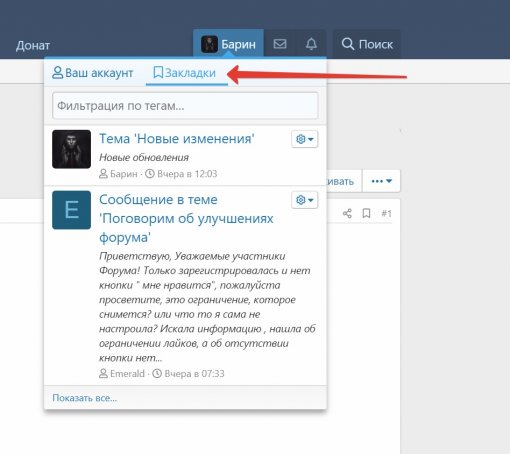
Task: Focus the Фильтрация по тегам field
Action: tap(185, 106)
